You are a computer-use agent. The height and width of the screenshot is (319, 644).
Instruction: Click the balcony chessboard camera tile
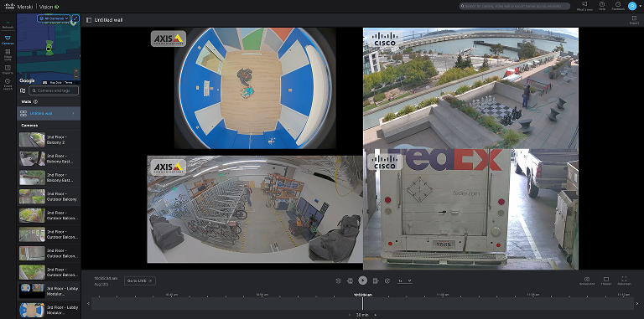(x=470, y=88)
